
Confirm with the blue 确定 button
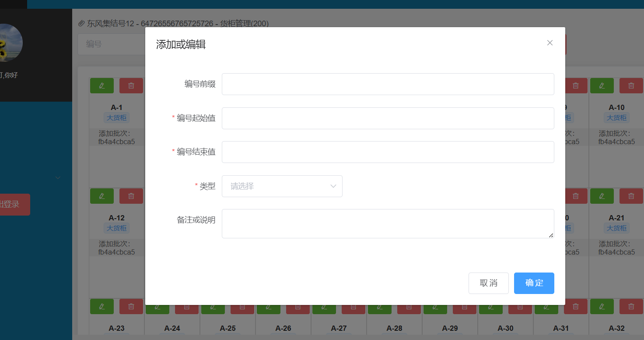click(534, 283)
